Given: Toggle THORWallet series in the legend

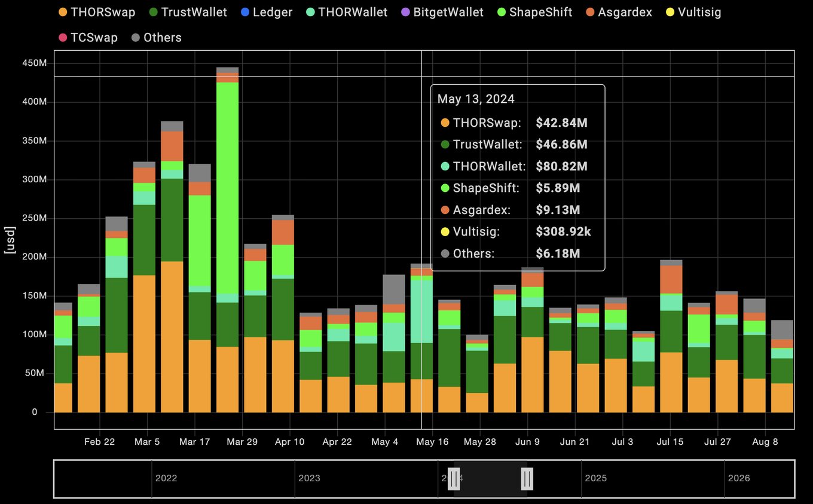Looking at the screenshot, I should 346,12.
